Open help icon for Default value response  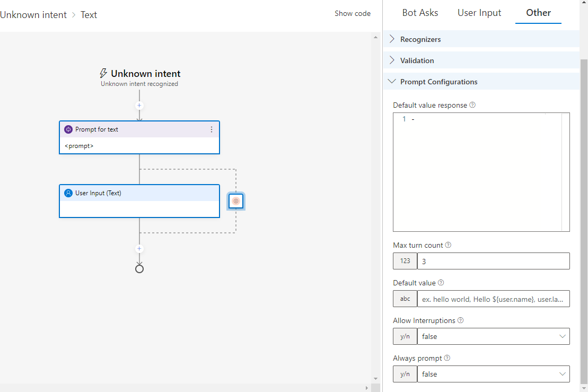pos(472,105)
